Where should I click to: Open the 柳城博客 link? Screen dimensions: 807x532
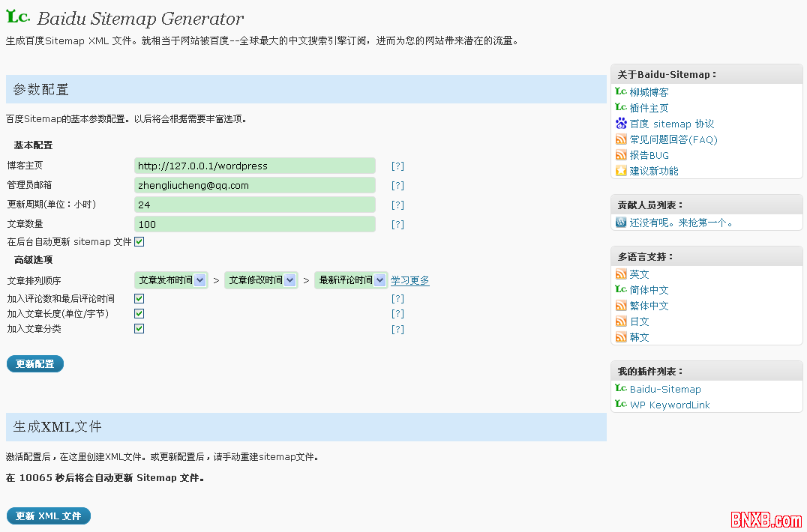coord(649,92)
